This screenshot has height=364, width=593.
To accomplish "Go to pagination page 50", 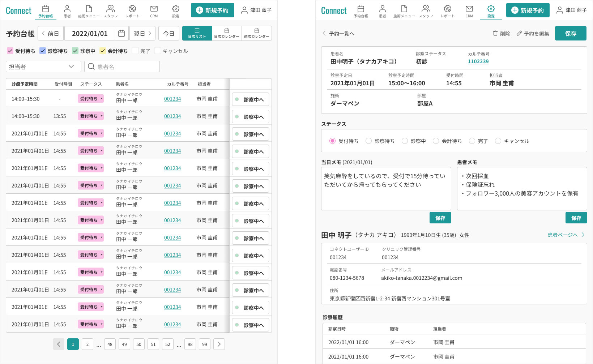I will [x=139, y=344].
